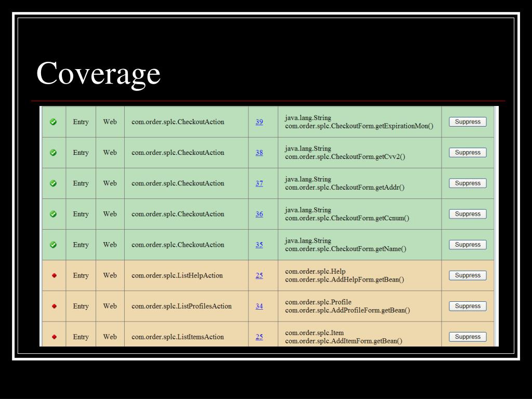
Task: Select CheckoutAction cell in line 39 row
Action: [187, 122]
